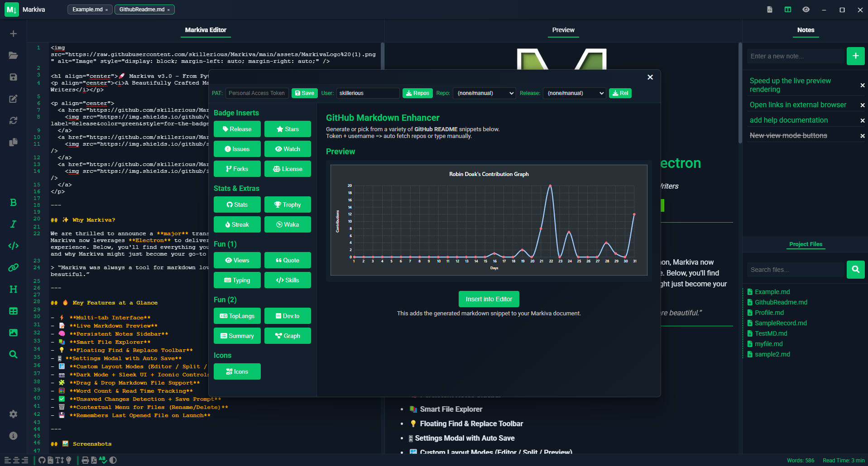Open a file via the folder icon
Image resolution: width=868 pixels, height=466 pixels.
pyautogui.click(x=14, y=55)
